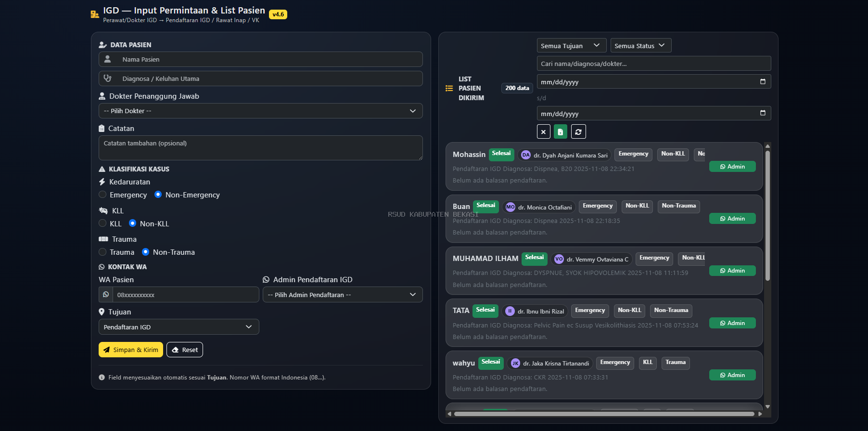868x431 pixels.
Task: Choose the KLL radio option
Action: [x=102, y=223]
